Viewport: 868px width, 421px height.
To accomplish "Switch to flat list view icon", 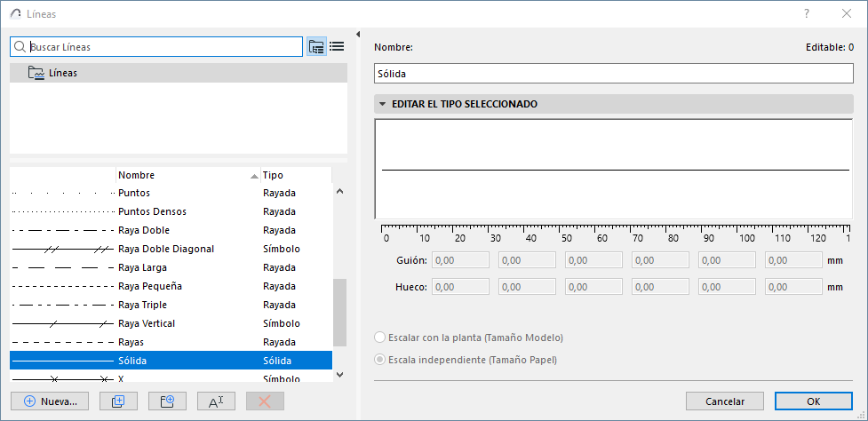I will click(337, 46).
